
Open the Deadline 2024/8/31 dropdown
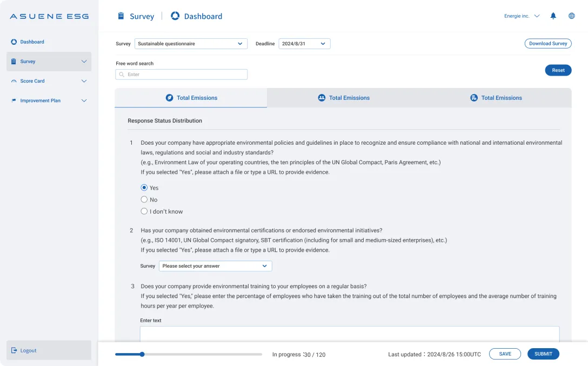tap(304, 44)
